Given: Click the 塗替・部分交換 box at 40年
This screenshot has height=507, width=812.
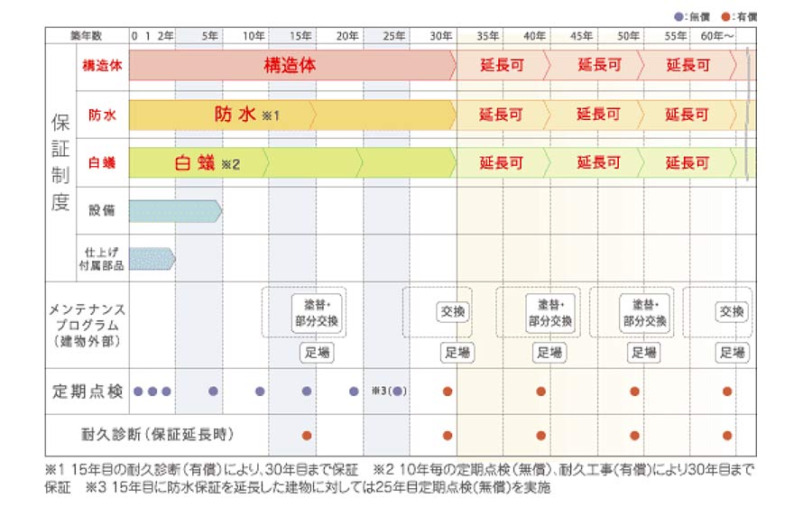Looking at the screenshot, I should click(549, 312).
